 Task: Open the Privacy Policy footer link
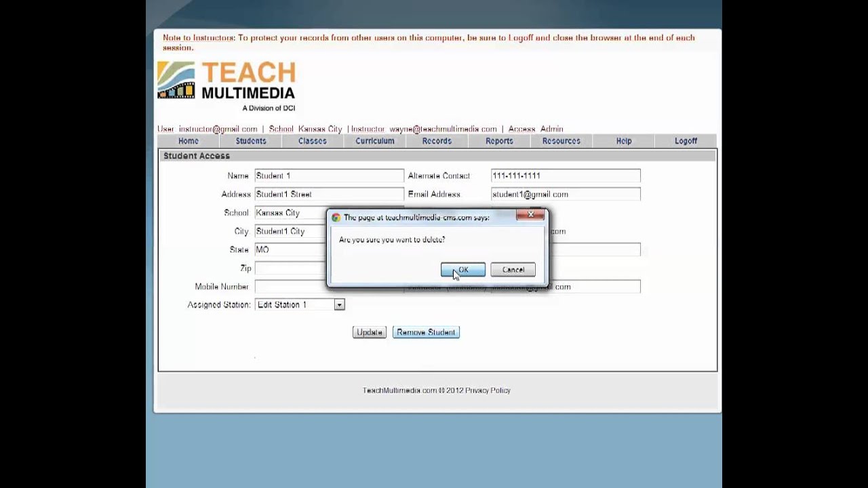point(488,390)
